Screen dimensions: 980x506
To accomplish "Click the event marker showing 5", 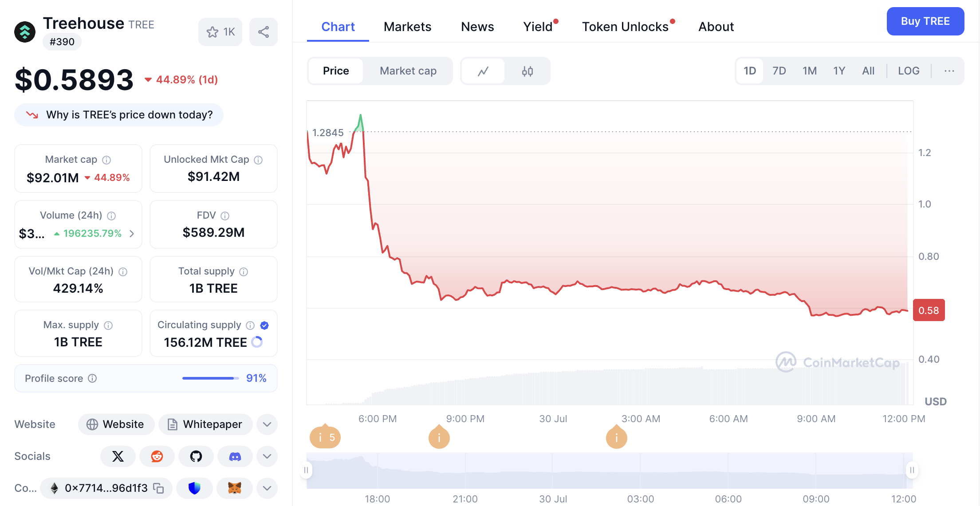I will [x=325, y=437].
